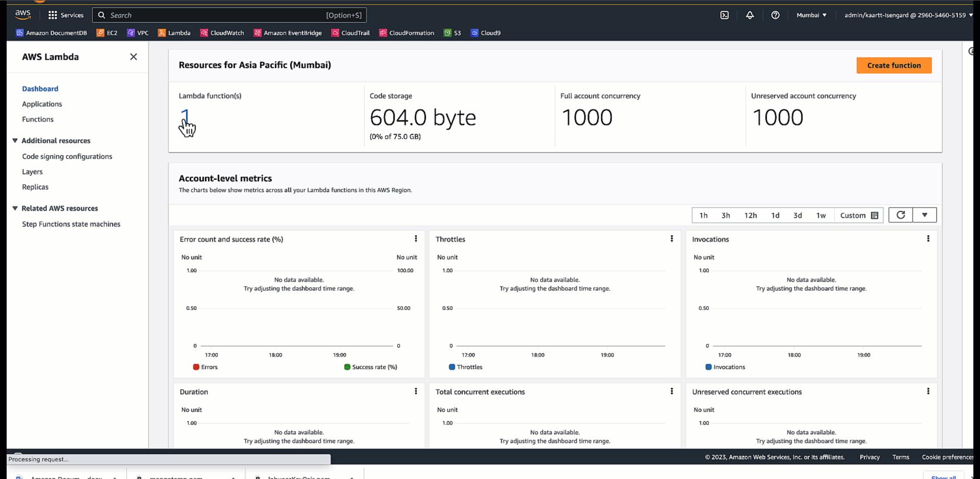Open CloudShell terminal icon in header
Viewport: 980px width, 479px height.
coord(724,15)
